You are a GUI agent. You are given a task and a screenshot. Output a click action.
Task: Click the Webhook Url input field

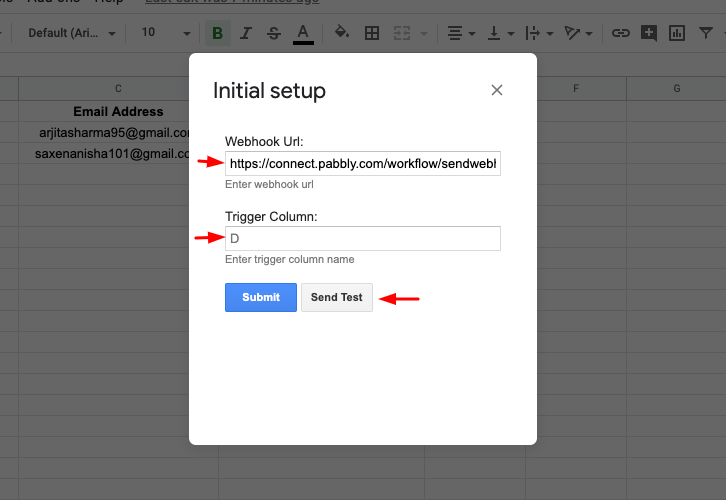click(363, 163)
